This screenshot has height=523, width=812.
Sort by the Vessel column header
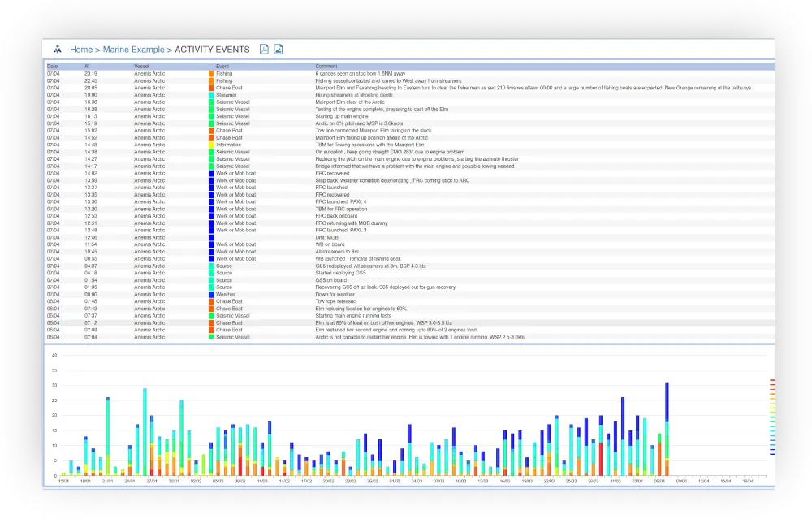click(x=141, y=67)
